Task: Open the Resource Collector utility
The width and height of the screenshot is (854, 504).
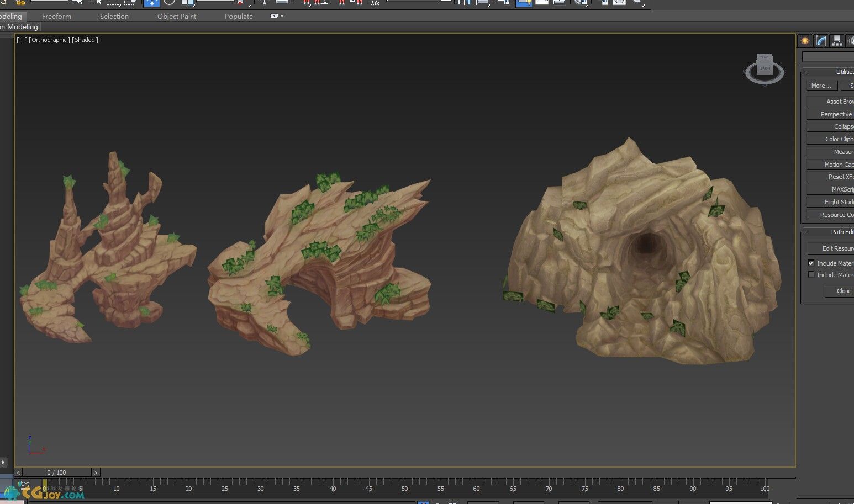Action: [830, 215]
